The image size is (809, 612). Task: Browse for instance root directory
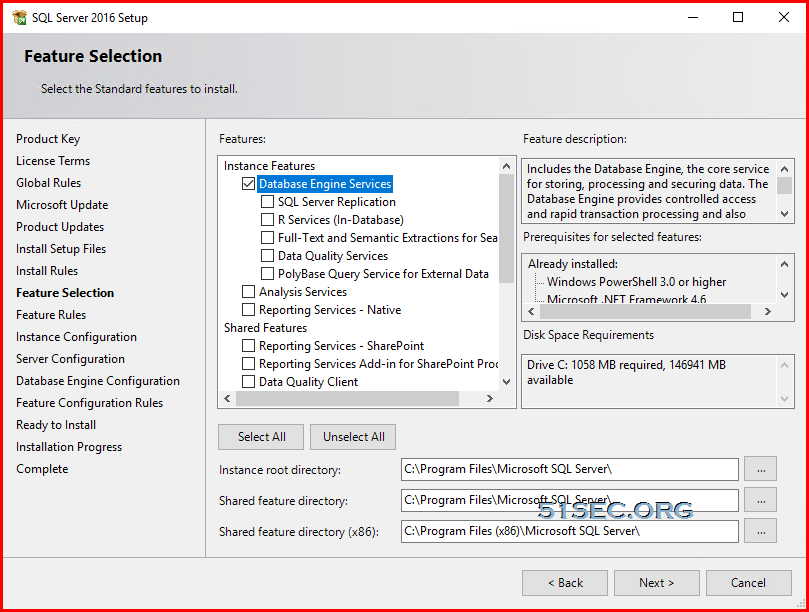pos(761,470)
